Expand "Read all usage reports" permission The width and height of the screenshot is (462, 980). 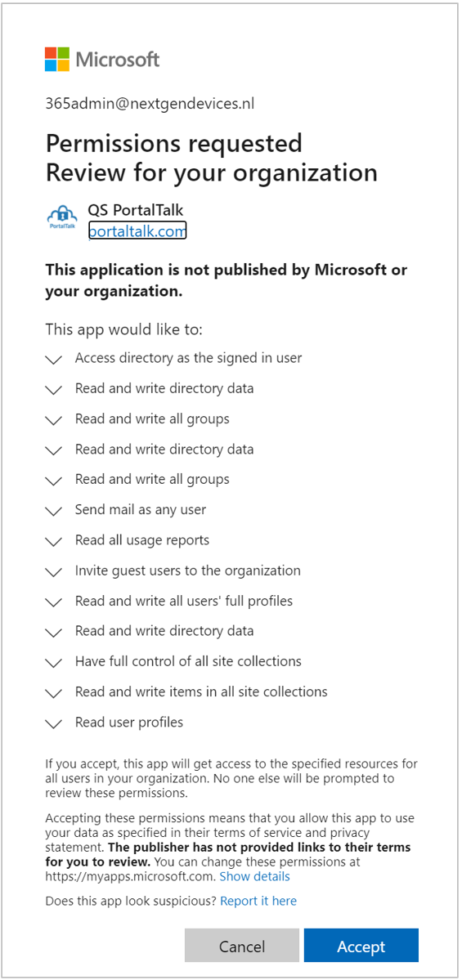(55, 541)
